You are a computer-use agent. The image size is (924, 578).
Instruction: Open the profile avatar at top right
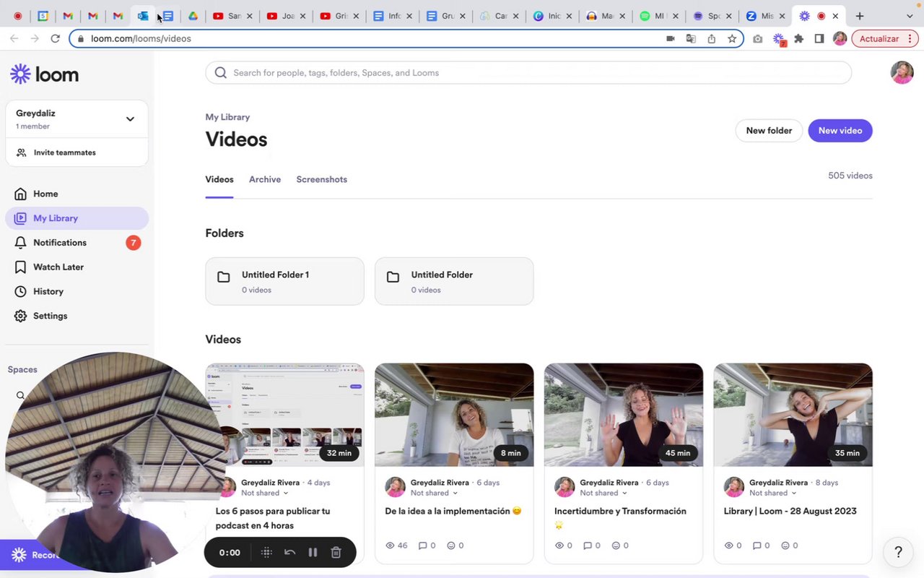902,72
